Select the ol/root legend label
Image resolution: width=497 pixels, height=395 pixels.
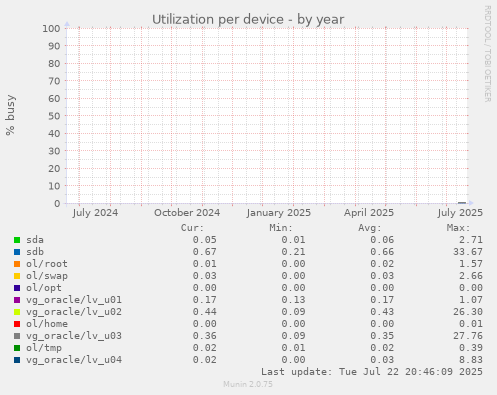pos(47,264)
